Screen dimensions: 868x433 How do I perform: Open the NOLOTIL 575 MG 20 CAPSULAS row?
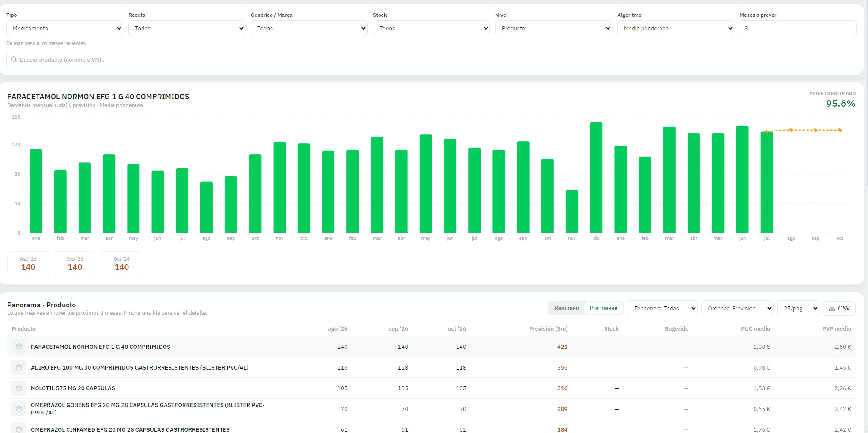point(431,388)
